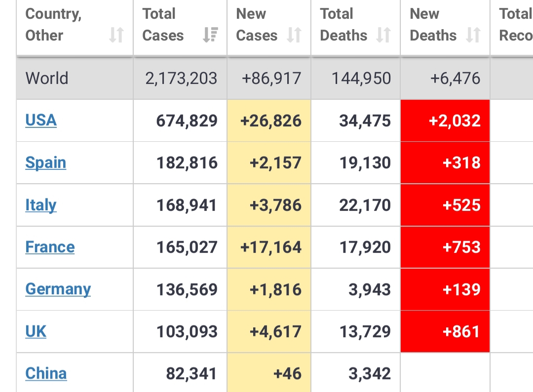This screenshot has height=392, width=533.
Task: Sort by New Cases using its arrow icon
Action: (294, 36)
